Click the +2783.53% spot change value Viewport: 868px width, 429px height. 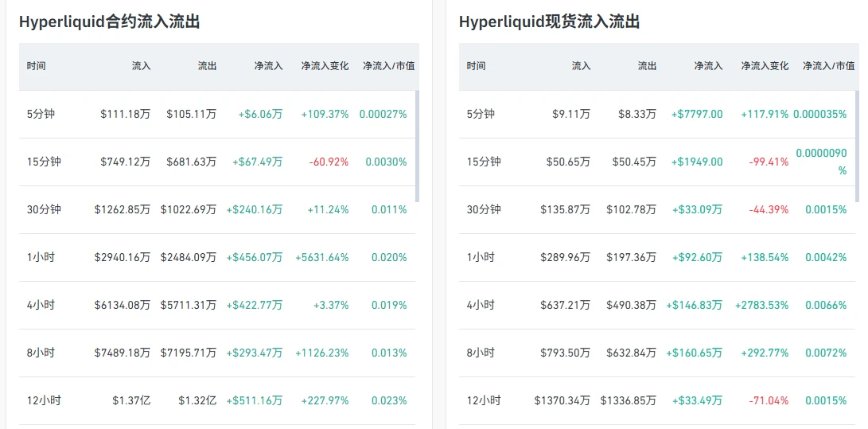pyautogui.click(x=761, y=305)
